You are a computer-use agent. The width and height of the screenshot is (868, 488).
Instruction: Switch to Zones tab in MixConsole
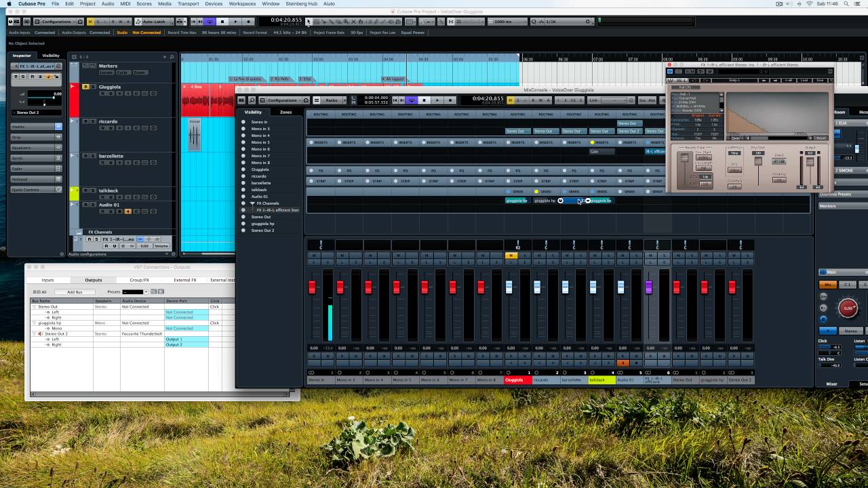[286, 112]
